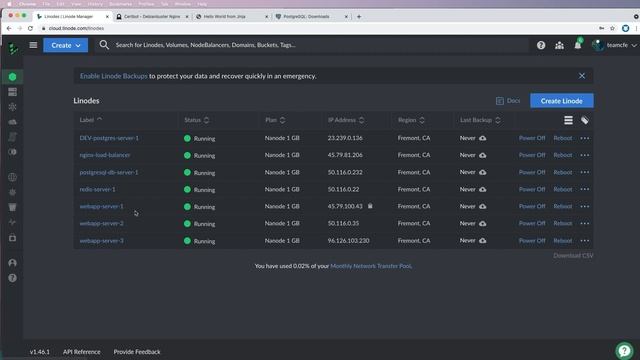Open Monthly Network Transfer Pool link
Viewport: 640px width, 360px height.
coord(371,266)
